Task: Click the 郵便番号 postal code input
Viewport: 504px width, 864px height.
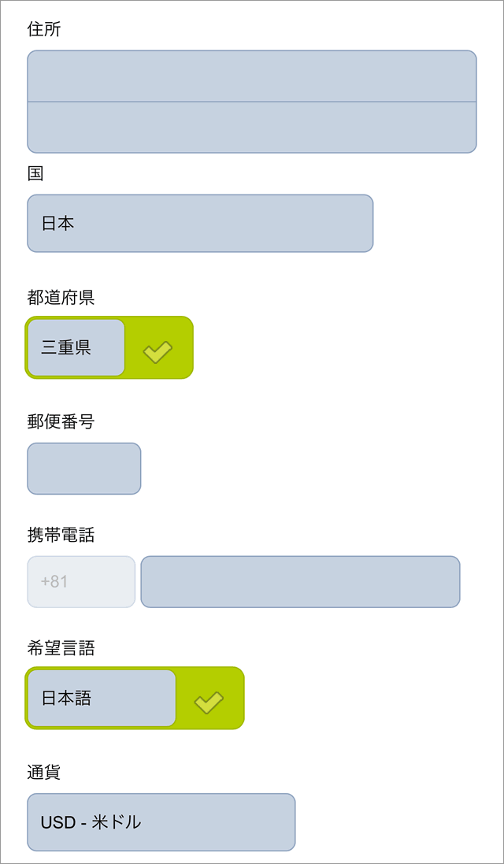Action: pos(84,469)
